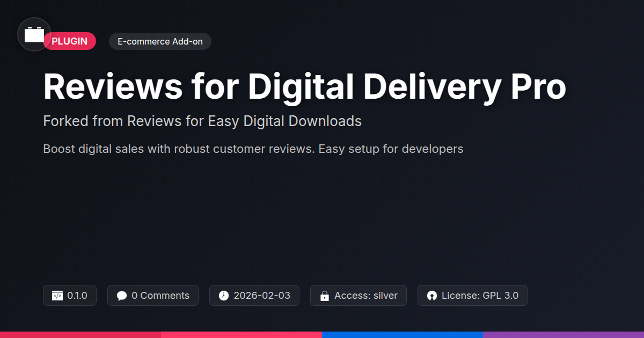Select the date 2026-02-03

click(262, 296)
